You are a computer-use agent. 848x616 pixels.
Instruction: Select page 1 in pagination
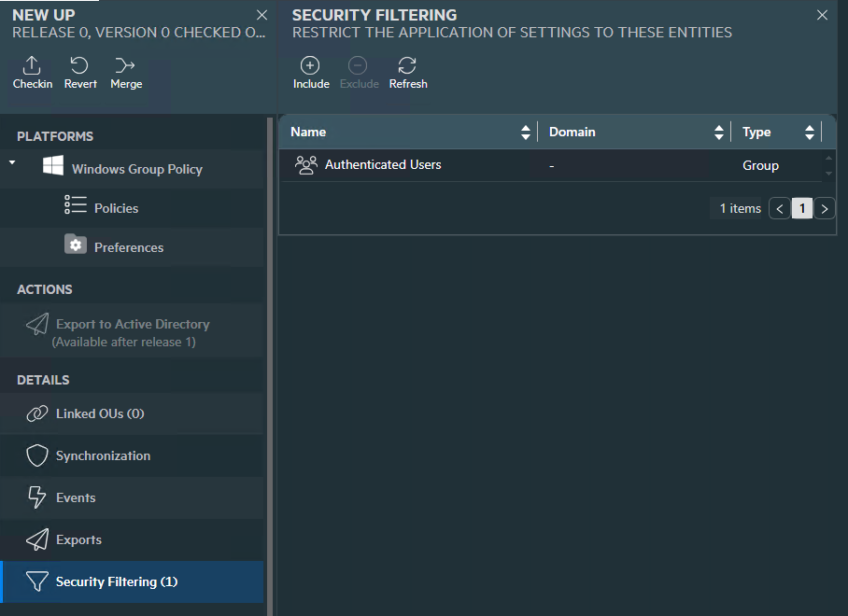coord(801,208)
